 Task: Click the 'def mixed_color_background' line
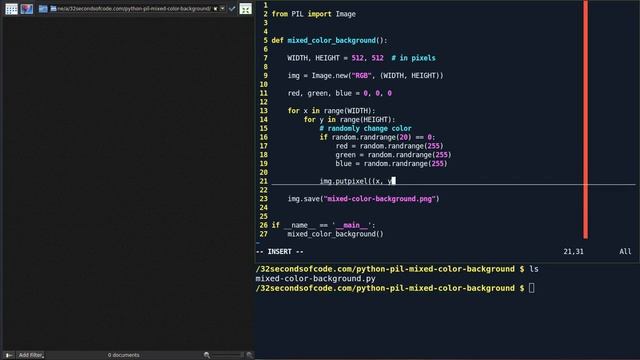pos(329,40)
